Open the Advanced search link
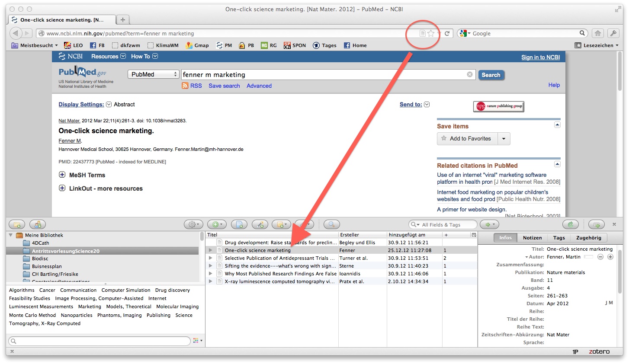Image resolution: width=629 pixels, height=364 pixels. (259, 86)
